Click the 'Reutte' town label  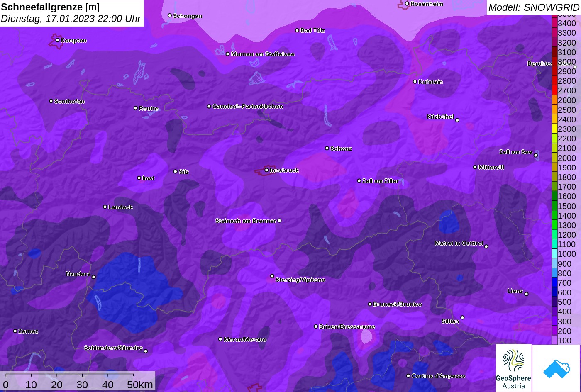149,108
